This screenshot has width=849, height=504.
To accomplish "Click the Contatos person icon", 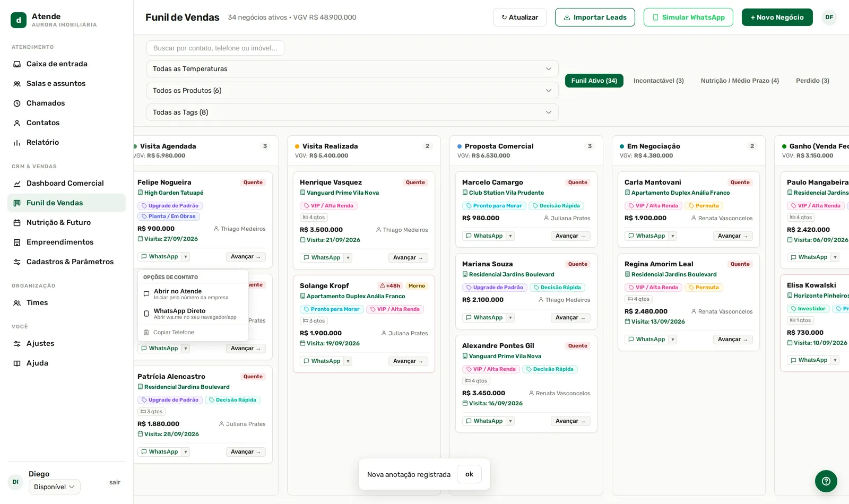I will click(x=17, y=123).
